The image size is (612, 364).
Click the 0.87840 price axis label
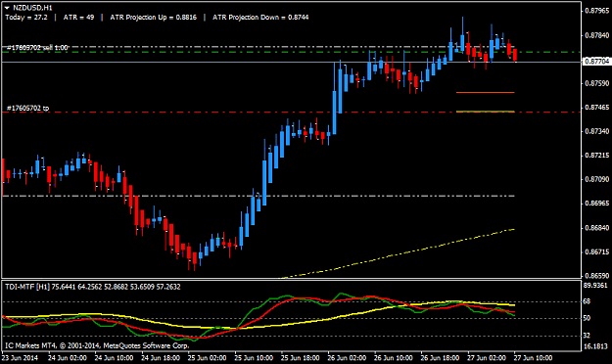click(x=596, y=35)
